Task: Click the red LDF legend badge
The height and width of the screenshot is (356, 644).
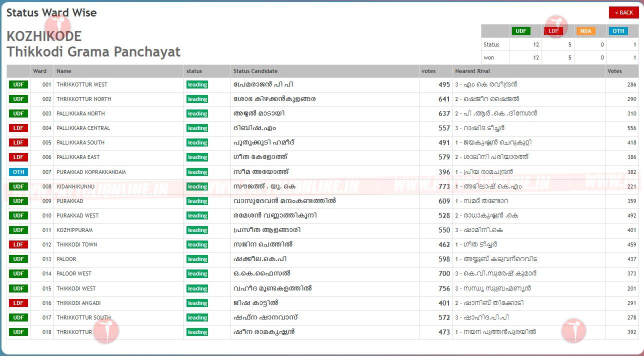Action: point(553,31)
